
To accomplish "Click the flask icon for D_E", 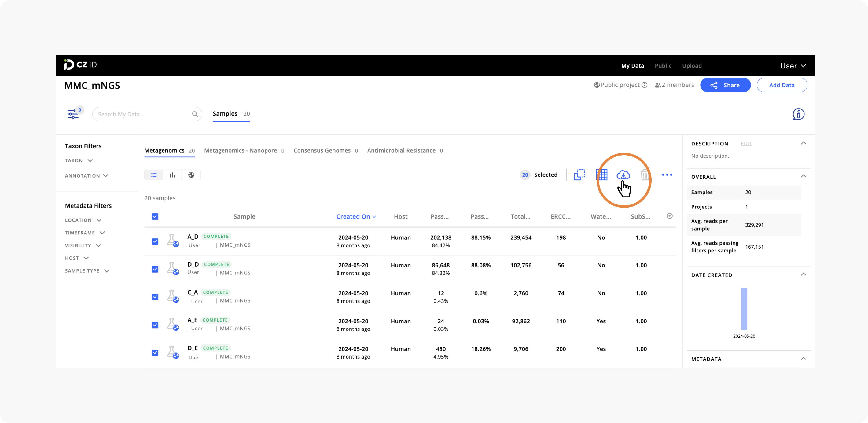I will [x=172, y=353].
